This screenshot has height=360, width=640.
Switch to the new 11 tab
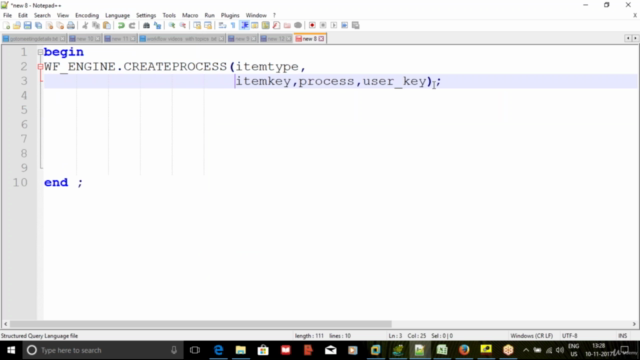tap(120, 38)
